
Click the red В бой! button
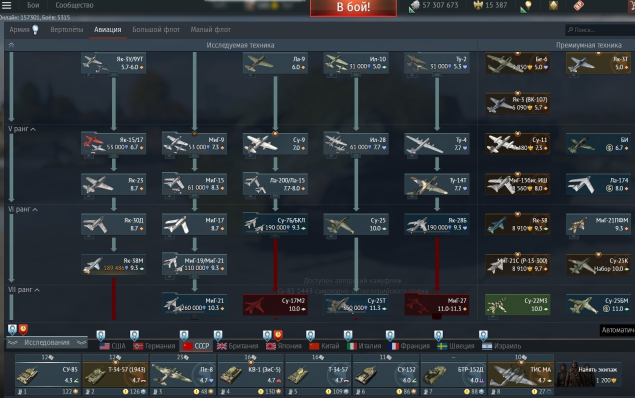(353, 7)
